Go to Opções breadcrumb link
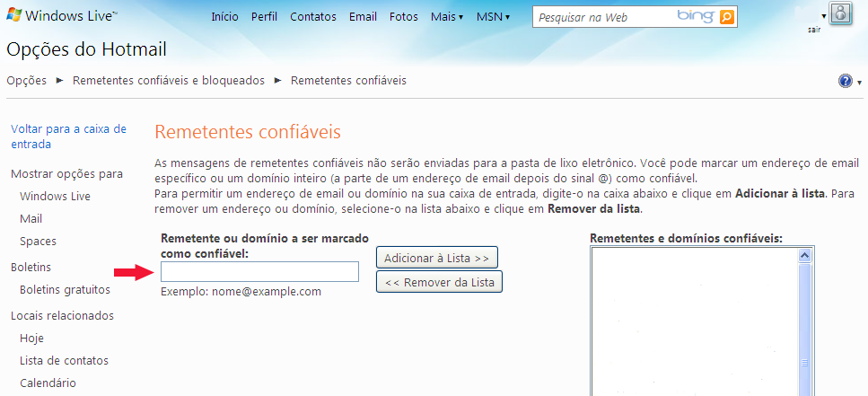This screenshot has width=868, height=396. 27,81
